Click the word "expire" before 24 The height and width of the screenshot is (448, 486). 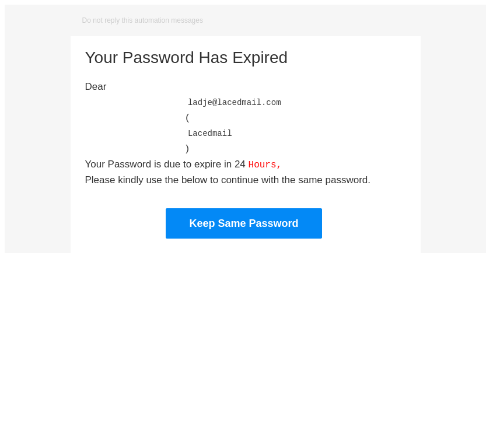tap(208, 164)
